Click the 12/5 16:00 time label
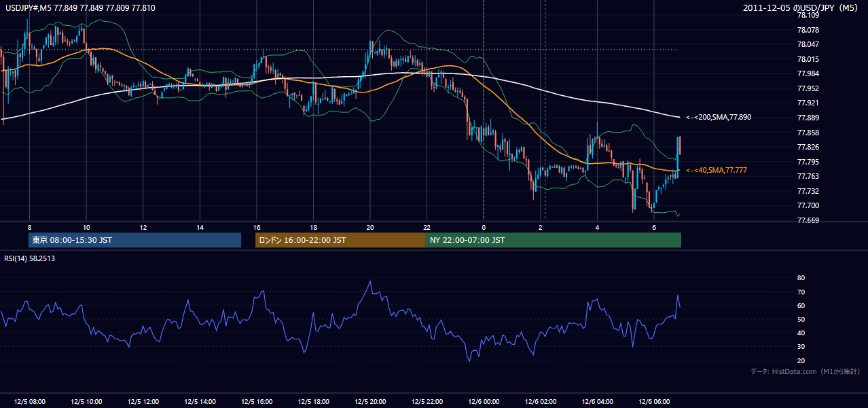Image resolution: width=868 pixels, height=408 pixels. tap(256, 402)
